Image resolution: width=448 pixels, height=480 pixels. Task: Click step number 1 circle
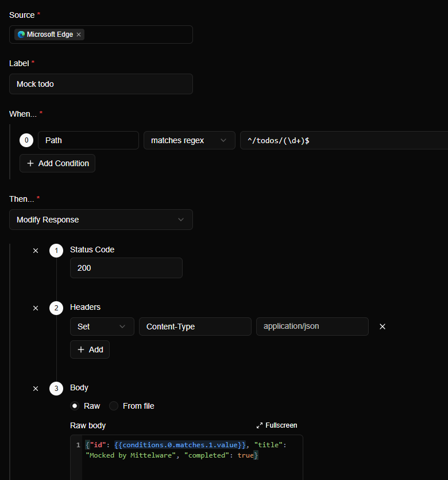(x=56, y=251)
